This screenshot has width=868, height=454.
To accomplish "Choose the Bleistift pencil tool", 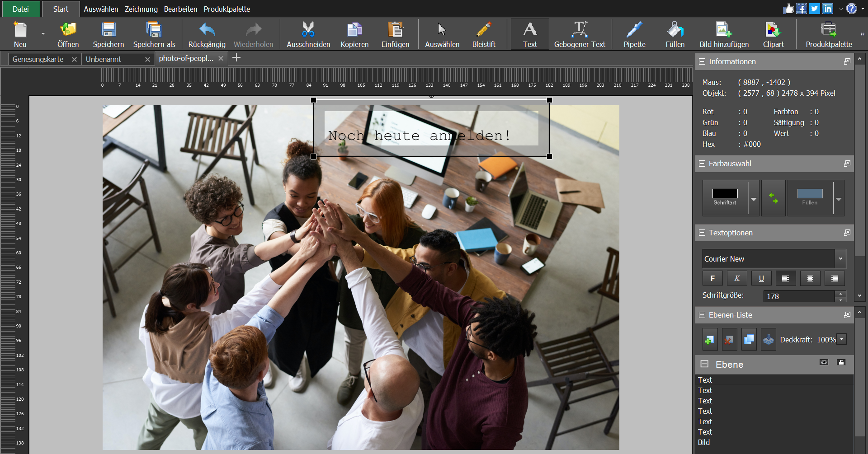I will tap(483, 34).
